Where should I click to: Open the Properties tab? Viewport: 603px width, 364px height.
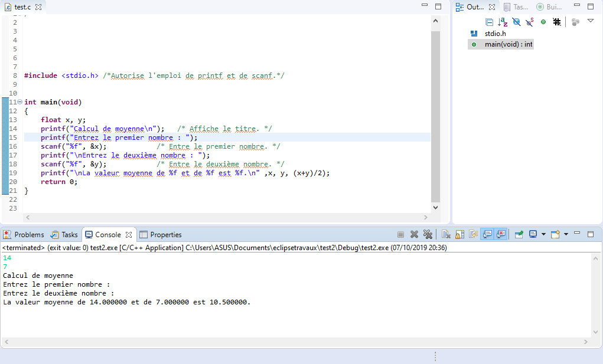click(x=165, y=235)
